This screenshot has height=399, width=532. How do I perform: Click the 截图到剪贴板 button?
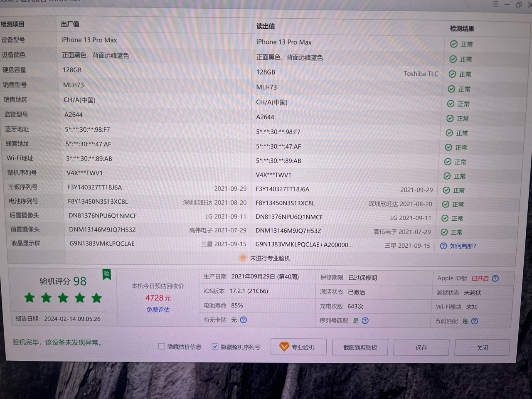tap(360, 347)
